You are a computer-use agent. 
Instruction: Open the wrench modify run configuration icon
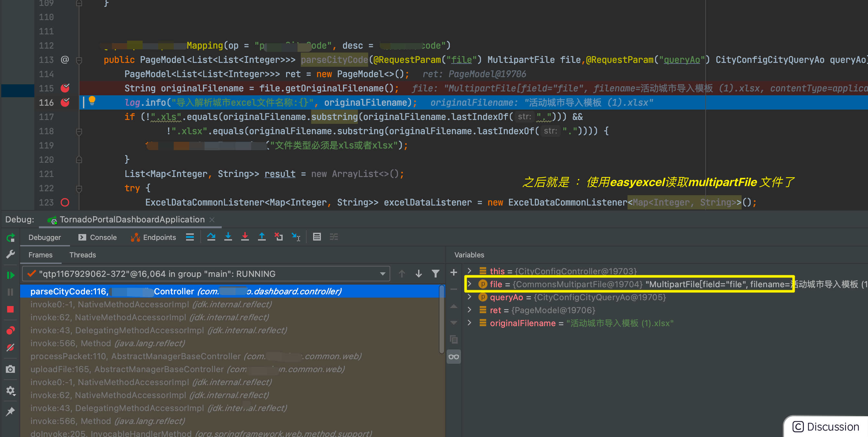click(10, 254)
